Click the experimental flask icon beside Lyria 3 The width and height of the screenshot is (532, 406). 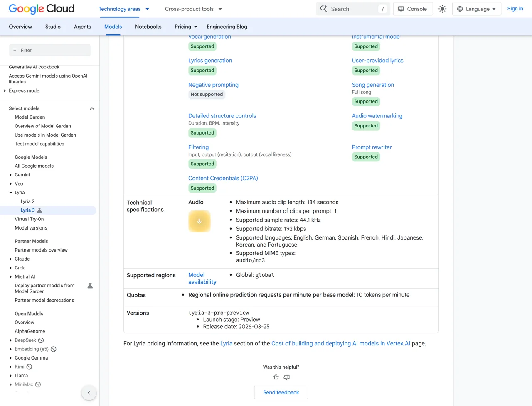(40, 210)
